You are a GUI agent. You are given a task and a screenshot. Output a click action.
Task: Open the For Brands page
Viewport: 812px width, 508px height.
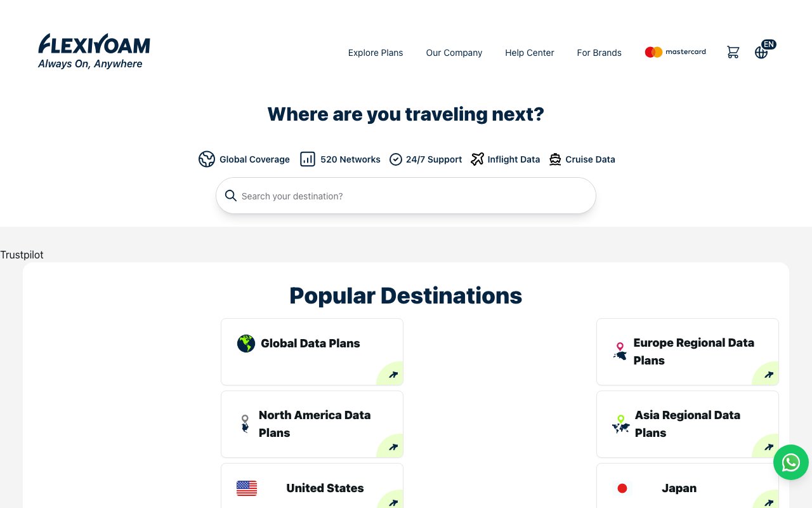(x=599, y=53)
